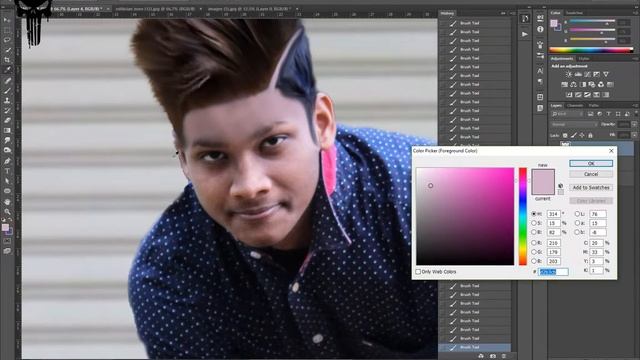Screen dimensions: 640x360
Task: Click lock image pixels brush icon
Action: 573,135
